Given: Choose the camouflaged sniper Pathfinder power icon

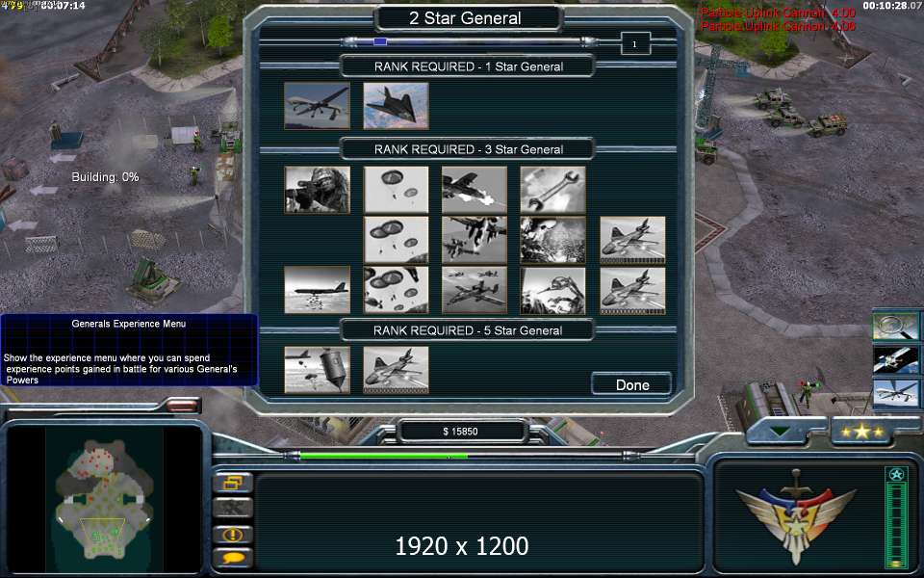Looking at the screenshot, I should click(317, 190).
